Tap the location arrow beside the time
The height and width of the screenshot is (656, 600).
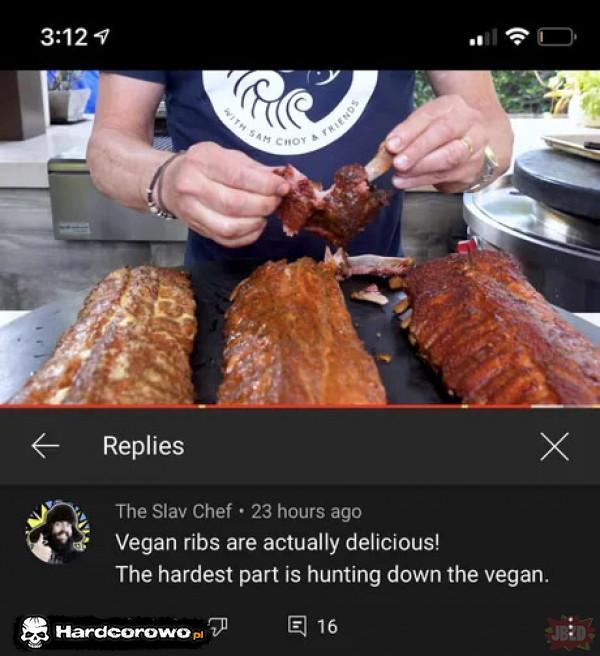pos(102,37)
